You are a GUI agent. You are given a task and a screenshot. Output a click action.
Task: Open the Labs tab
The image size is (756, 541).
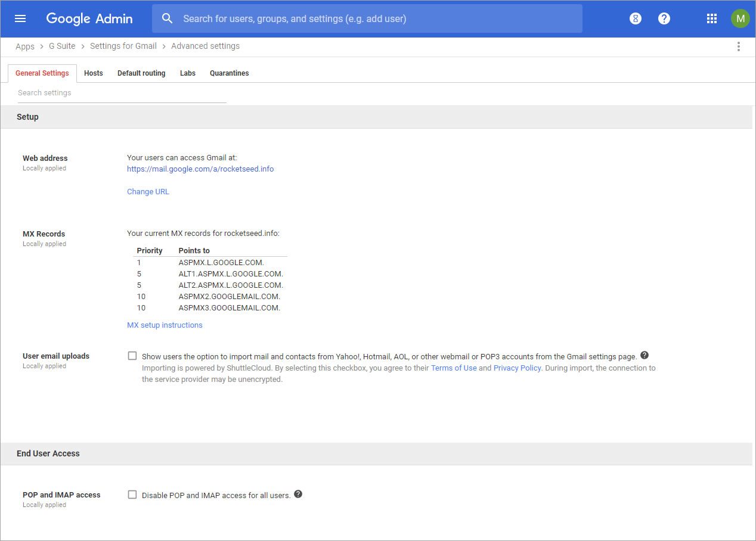coord(188,73)
